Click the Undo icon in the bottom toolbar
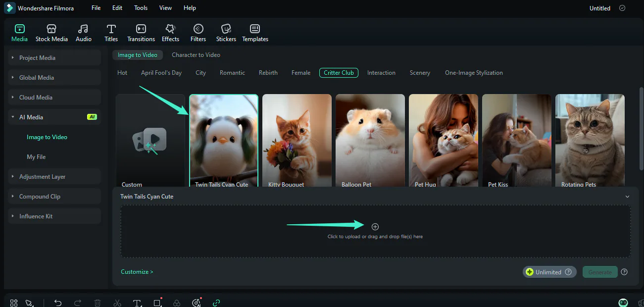Image resolution: width=644 pixels, height=307 pixels. click(x=57, y=302)
